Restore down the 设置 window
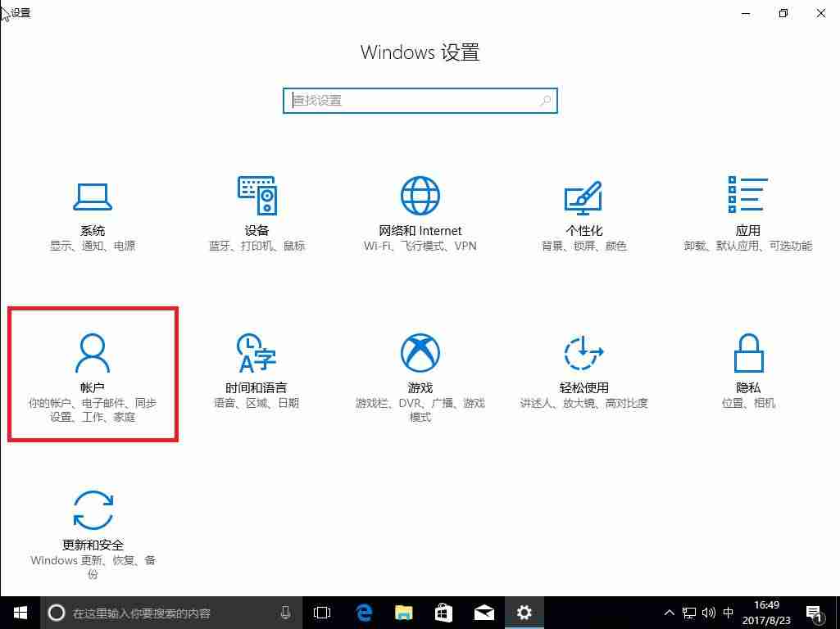The image size is (840, 629). (x=783, y=13)
